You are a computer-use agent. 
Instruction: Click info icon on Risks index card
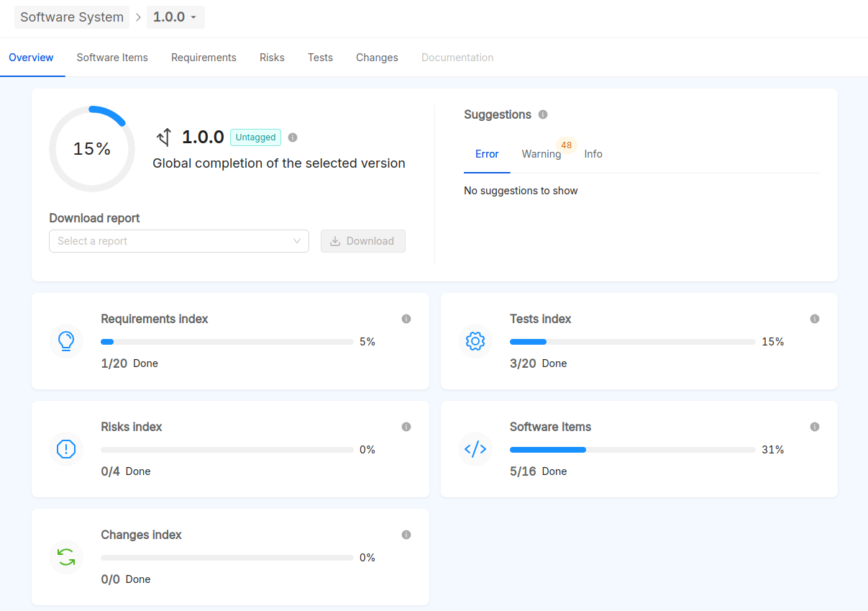click(406, 427)
